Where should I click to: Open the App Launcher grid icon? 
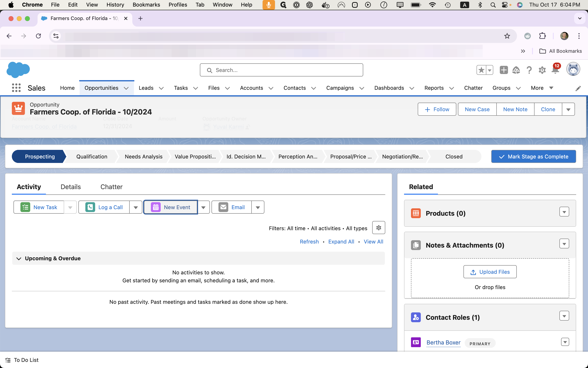[x=16, y=88]
